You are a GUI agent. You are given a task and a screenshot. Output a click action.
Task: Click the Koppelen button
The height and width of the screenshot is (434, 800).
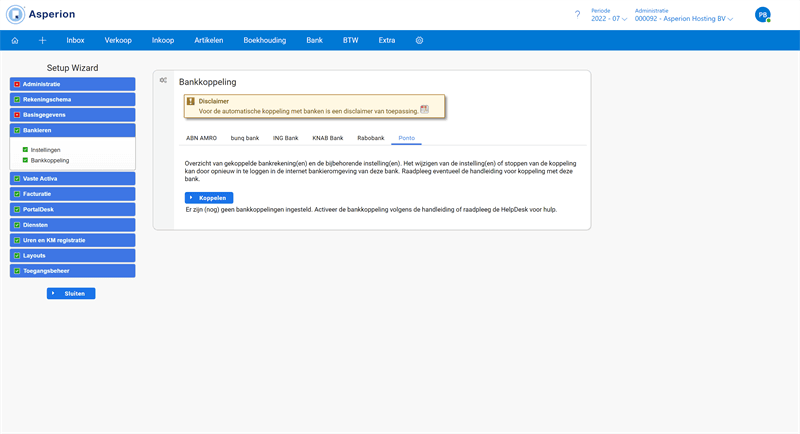click(209, 198)
